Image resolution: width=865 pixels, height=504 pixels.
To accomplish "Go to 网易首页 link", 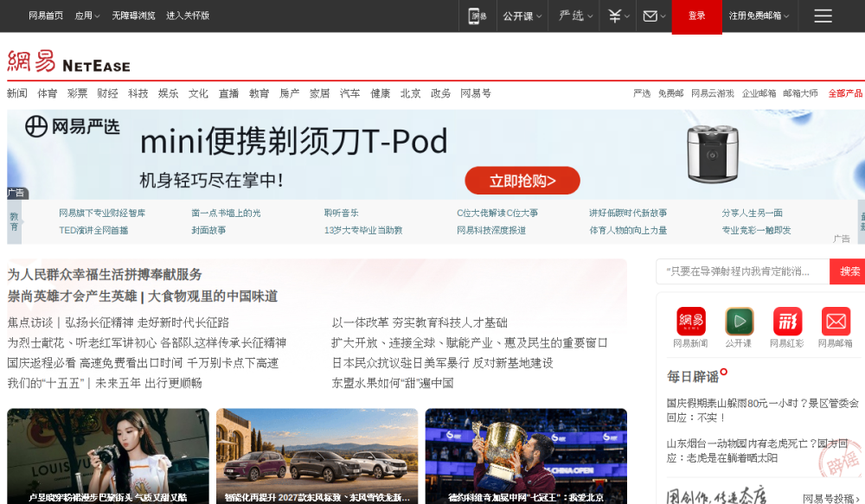I will click(x=46, y=16).
